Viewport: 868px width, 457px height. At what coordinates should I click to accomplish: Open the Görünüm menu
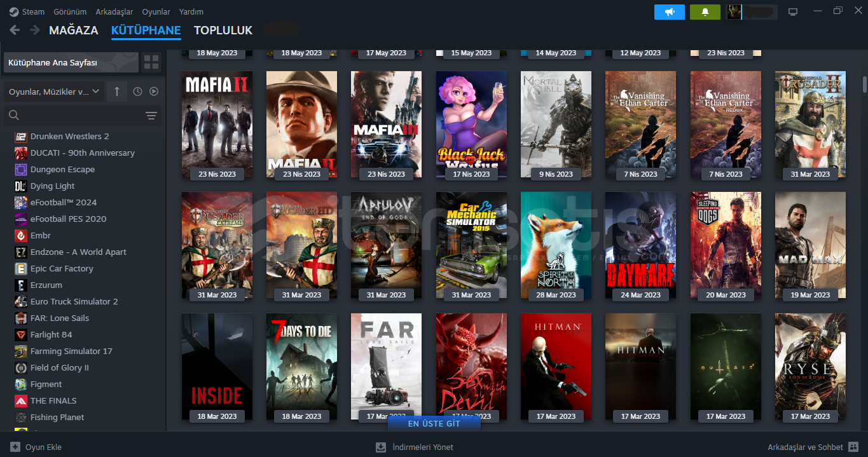69,11
